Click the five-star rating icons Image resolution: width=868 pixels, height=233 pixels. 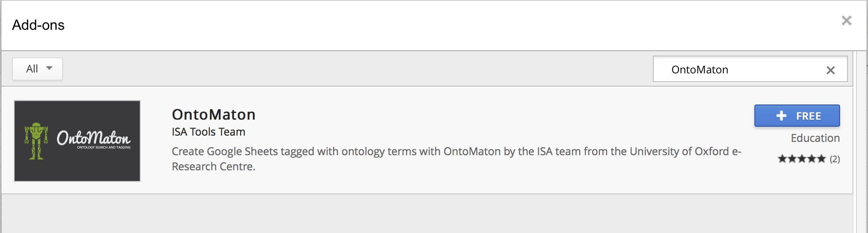801,159
